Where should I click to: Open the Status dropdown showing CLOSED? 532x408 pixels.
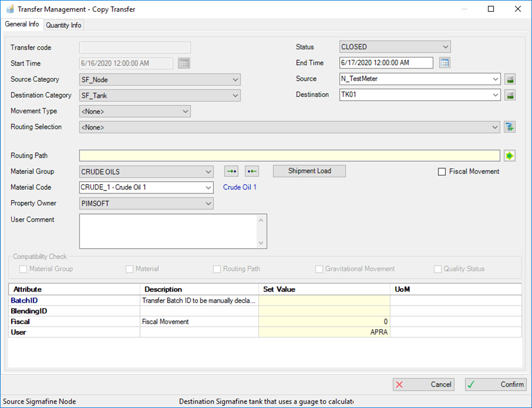[395, 47]
